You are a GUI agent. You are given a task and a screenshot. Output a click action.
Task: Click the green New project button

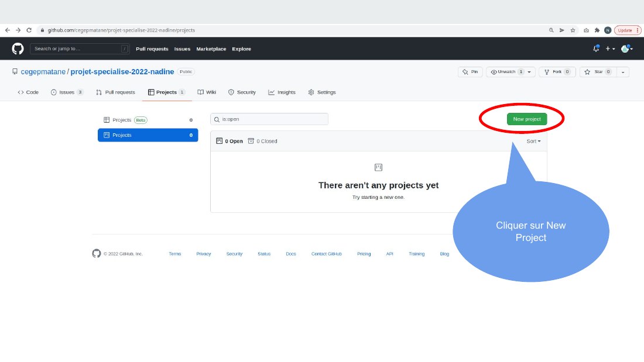527,119
